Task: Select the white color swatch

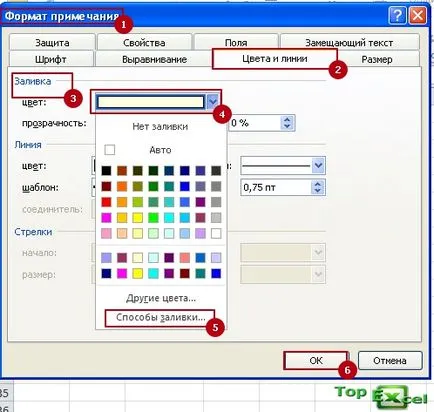Action: pyautogui.click(x=216, y=233)
